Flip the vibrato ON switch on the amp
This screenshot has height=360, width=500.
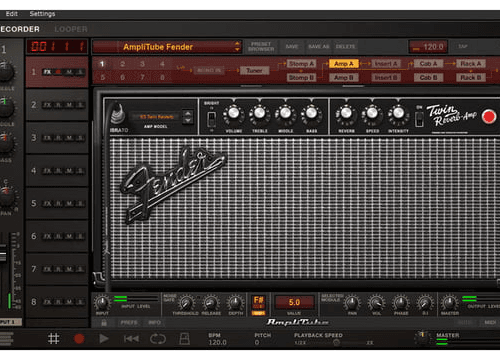tap(420, 119)
